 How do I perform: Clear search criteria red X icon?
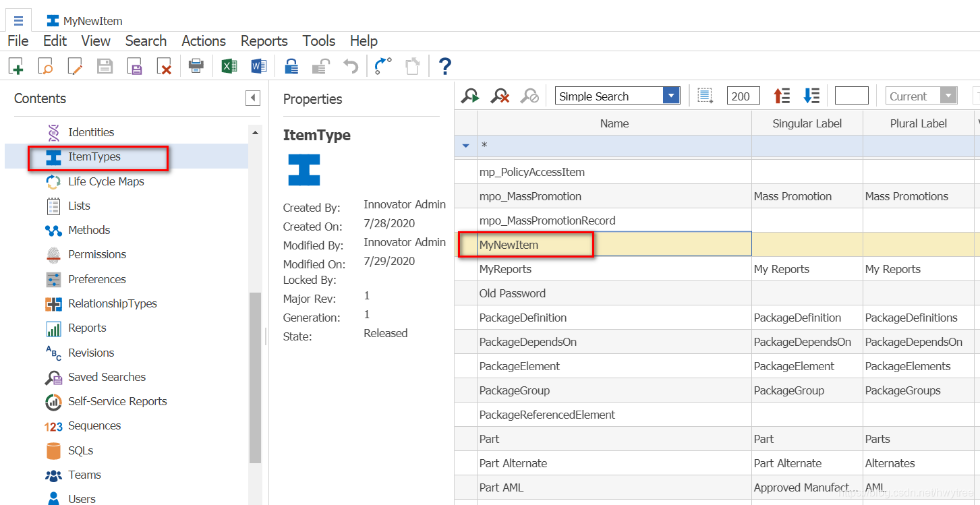[500, 96]
